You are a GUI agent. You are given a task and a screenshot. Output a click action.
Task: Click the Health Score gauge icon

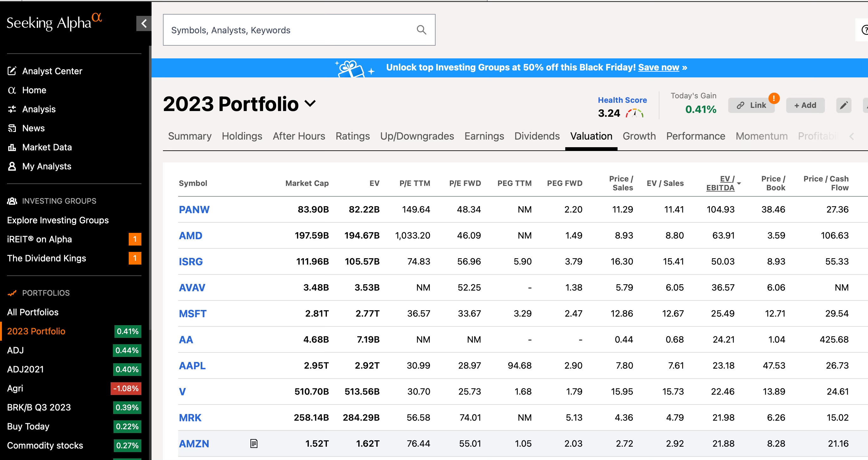(634, 113)
